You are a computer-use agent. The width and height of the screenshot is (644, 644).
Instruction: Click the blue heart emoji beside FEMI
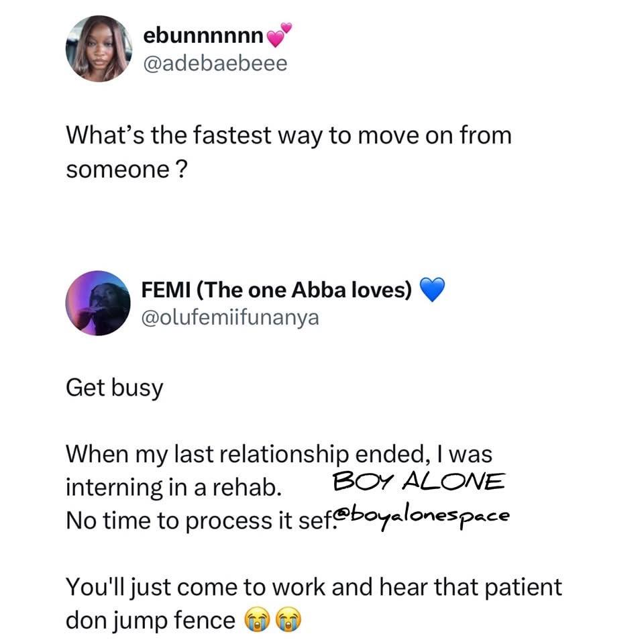[432, 290]
